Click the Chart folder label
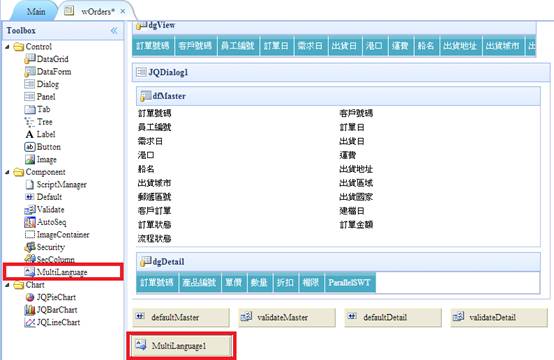 (x=35, y=285)
